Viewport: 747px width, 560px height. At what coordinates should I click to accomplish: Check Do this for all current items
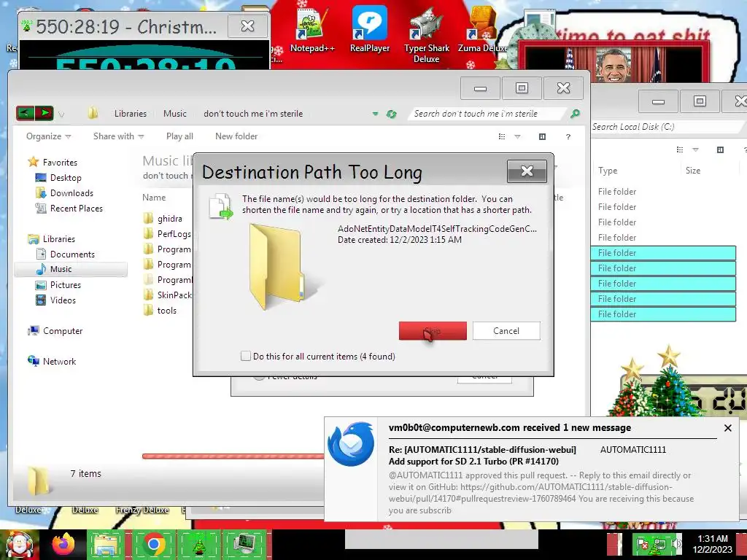[246, 356]
